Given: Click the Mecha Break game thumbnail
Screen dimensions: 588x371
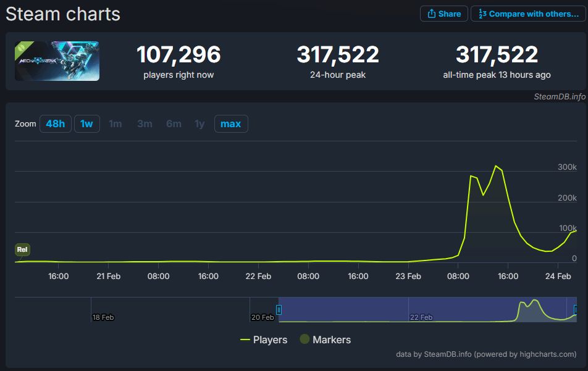Looking at the screenshot, I should (x=57, y=61).
